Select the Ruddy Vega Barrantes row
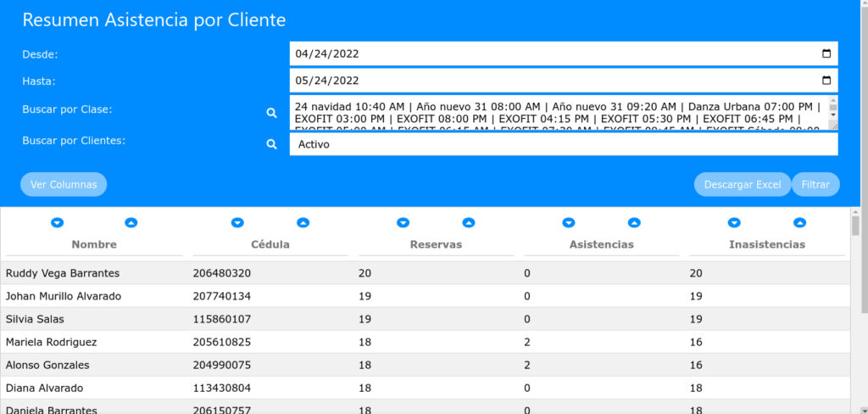 (x=63, y=273)
